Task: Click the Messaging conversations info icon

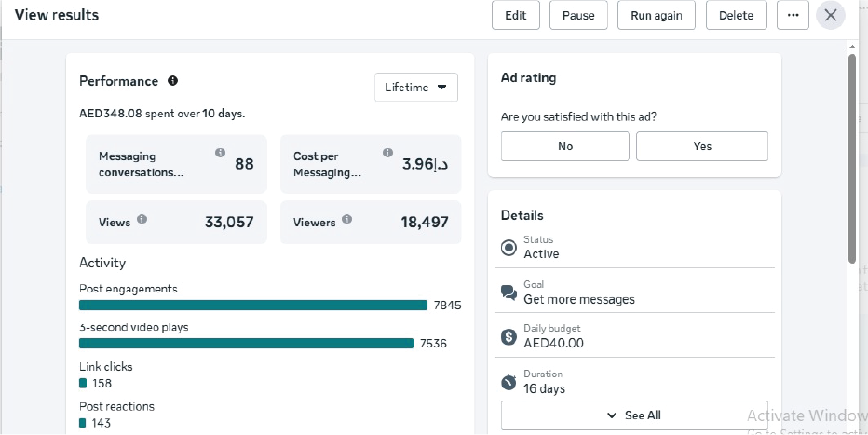Action: [220, 153]
